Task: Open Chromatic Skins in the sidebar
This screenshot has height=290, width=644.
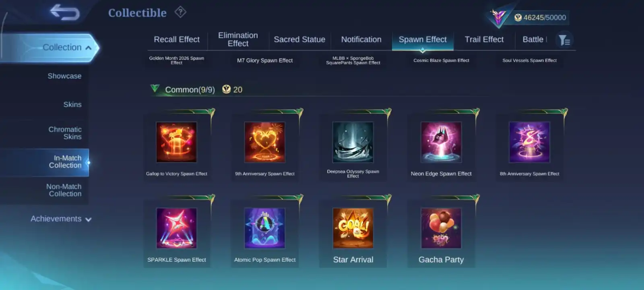Action: [x=65, y=133]
